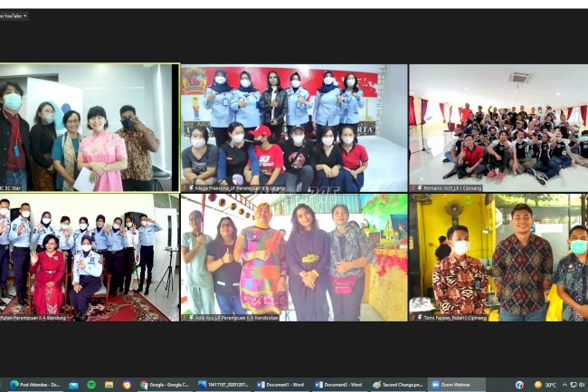The height and width of the screenshot is (392, 588).
Task: Switch to Document2 - Word in the taskbar
Action: tap(338, 385)
